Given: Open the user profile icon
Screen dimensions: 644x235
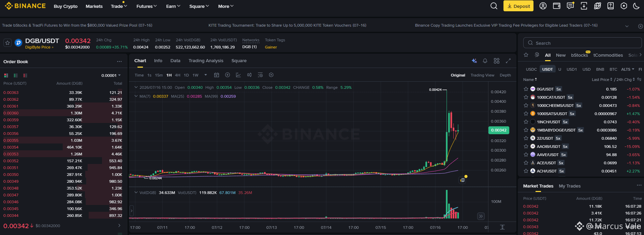Looking at the screenshot, I should tap(543, 6).
